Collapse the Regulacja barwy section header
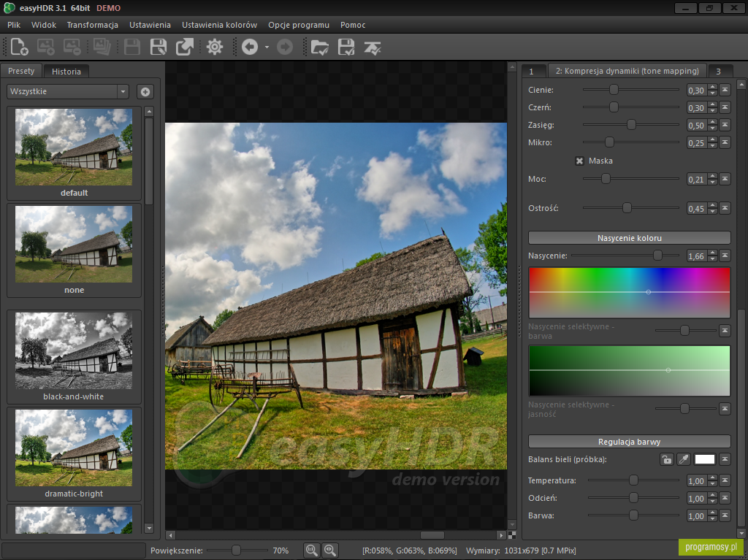This screenshot has height=560, width=748. [x=629, y=441]
